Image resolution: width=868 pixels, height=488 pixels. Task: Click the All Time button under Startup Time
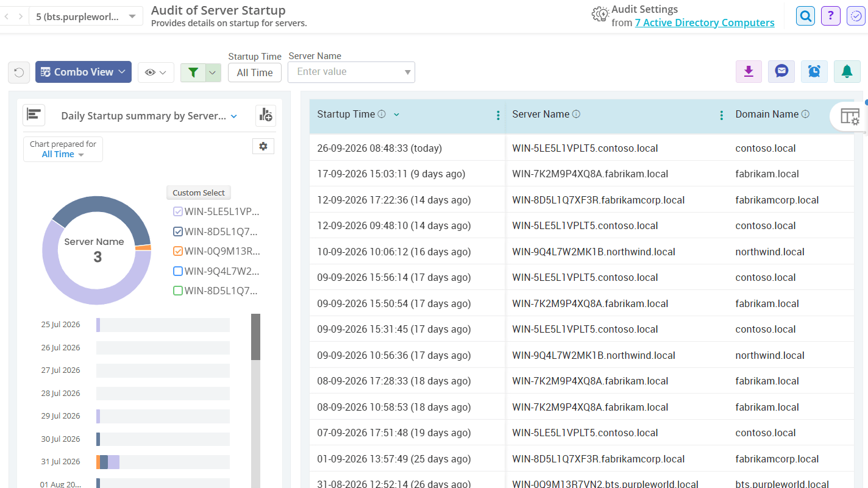[x=255, y=72]
